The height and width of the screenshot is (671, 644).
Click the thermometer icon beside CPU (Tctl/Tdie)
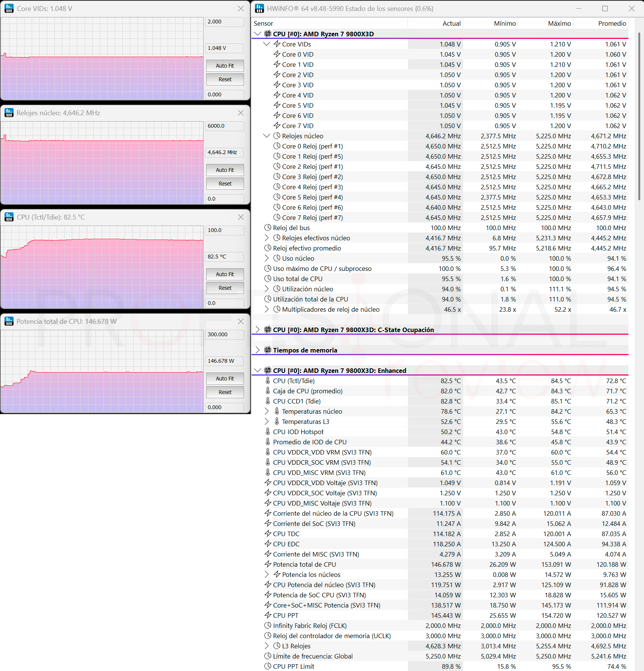(268, 380)
